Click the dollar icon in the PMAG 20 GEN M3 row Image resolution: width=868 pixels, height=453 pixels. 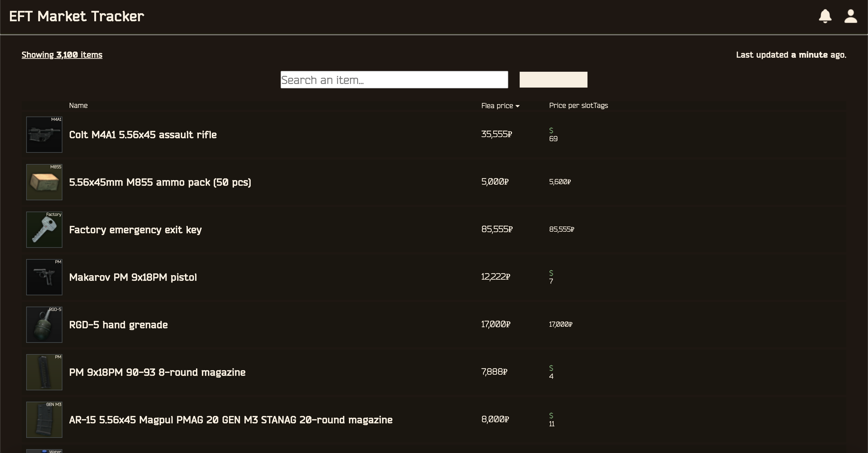point(551,416)
